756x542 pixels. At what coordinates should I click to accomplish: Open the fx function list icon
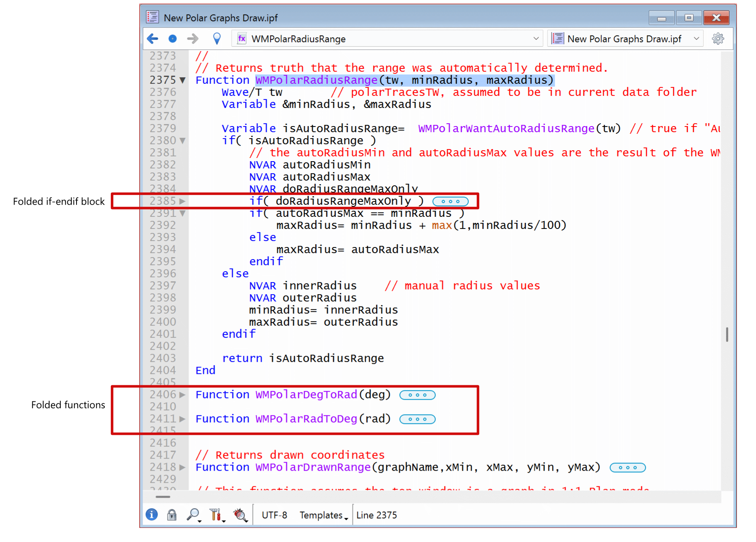pos(241,39)
